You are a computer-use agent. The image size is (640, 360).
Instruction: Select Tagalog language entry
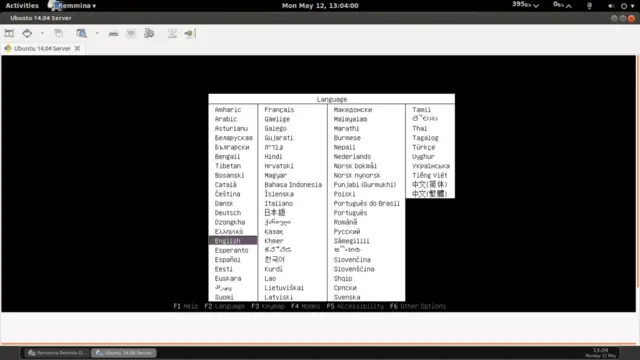click(425, 138)
